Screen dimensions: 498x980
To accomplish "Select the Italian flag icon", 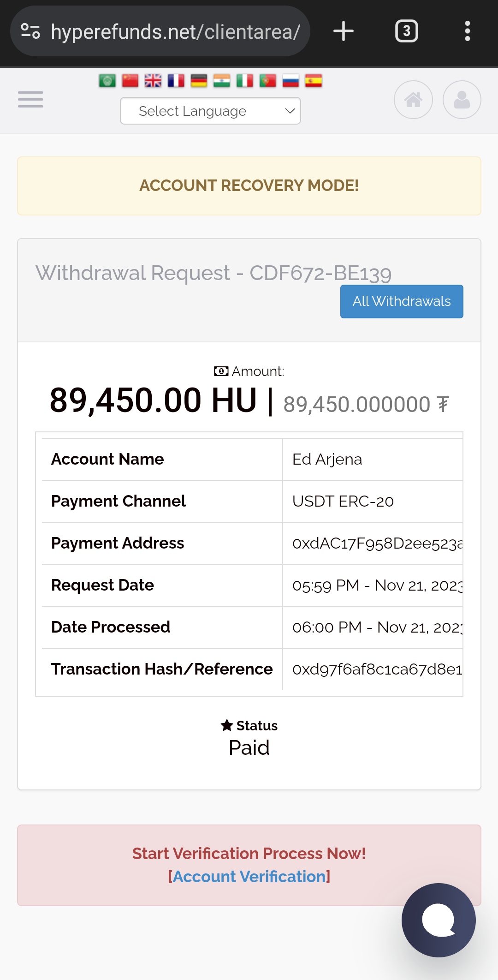I will coord(244,81).
